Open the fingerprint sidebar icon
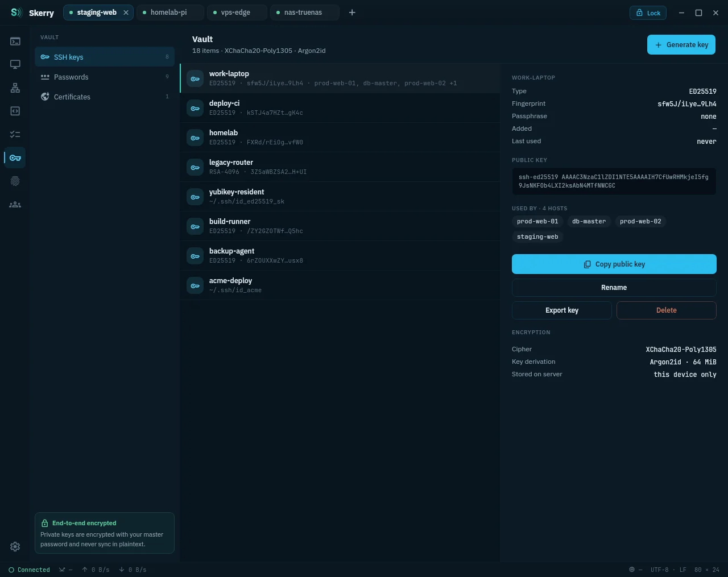Viewport: 728px width, 577px height. [x=15, y=181]
